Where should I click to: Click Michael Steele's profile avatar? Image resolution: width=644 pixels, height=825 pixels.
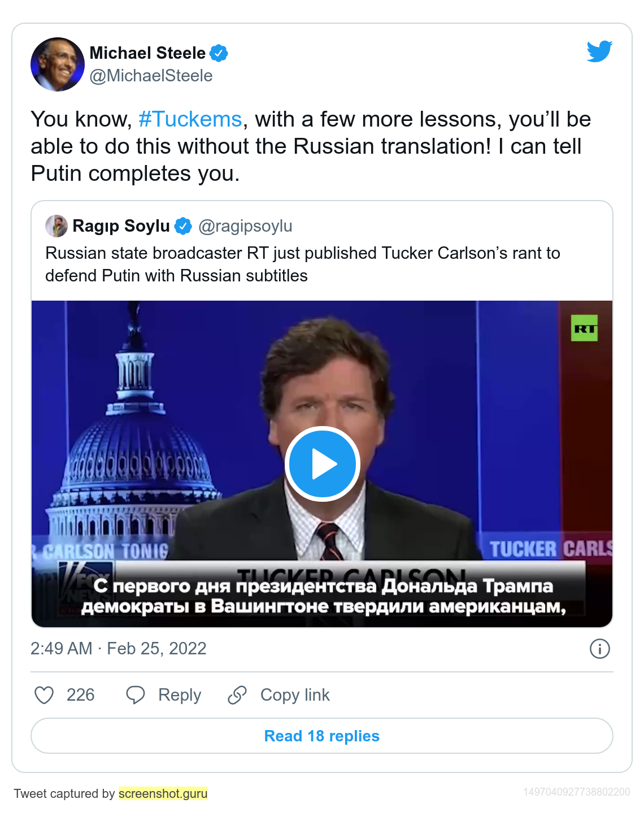58,64
